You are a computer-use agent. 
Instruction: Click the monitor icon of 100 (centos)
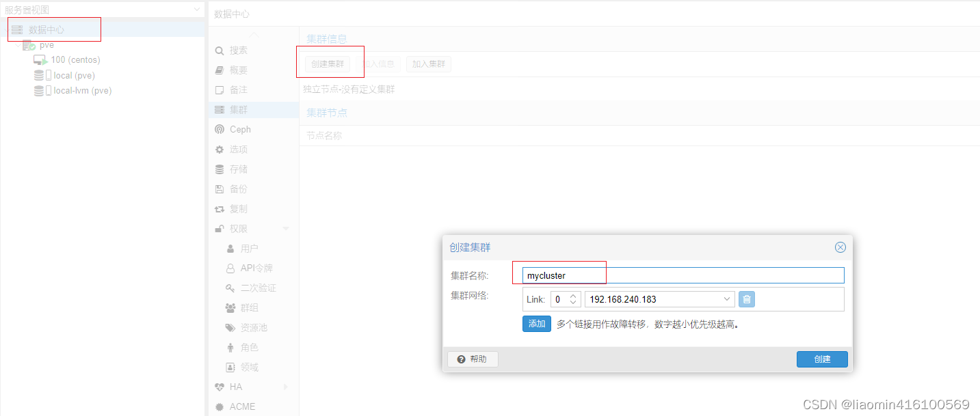pos(40,60)
